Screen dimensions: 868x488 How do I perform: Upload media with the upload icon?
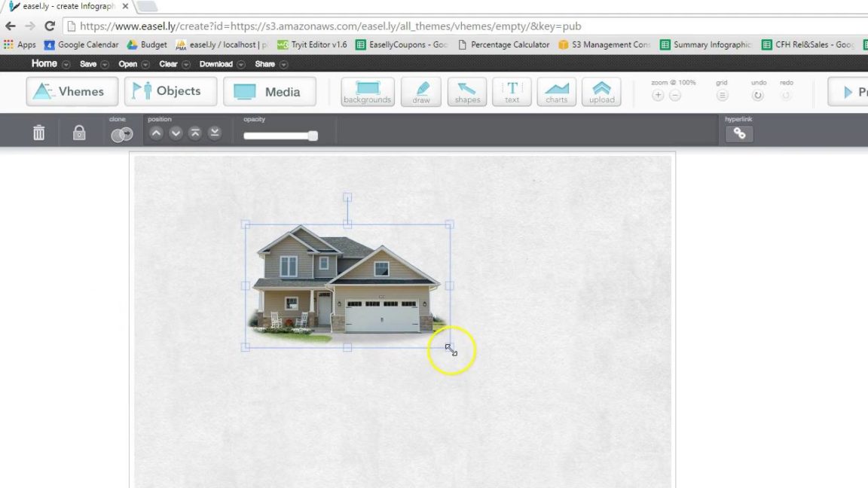[x=601, y=91]
